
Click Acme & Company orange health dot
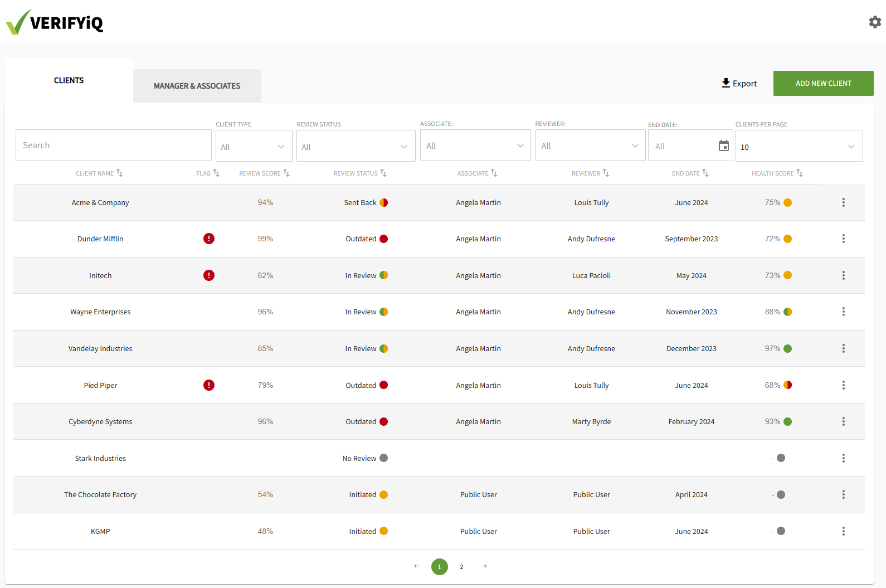click(788, 202)
